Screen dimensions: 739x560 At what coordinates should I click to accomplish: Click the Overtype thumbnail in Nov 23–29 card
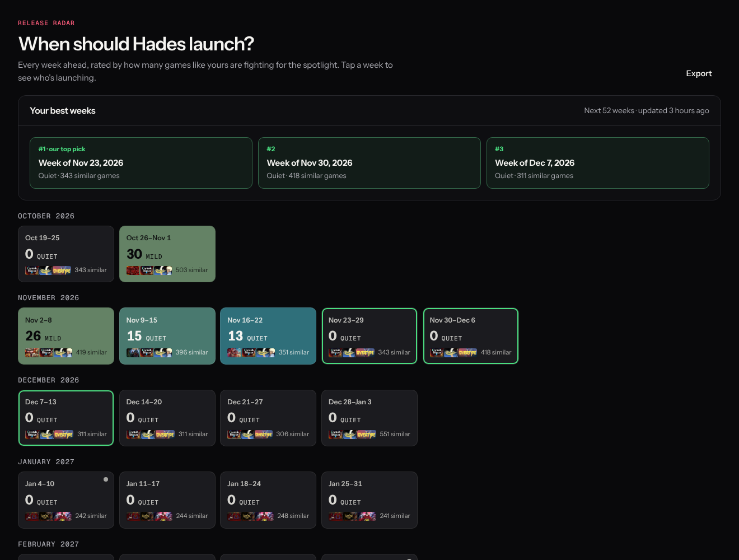click(365, 352)
